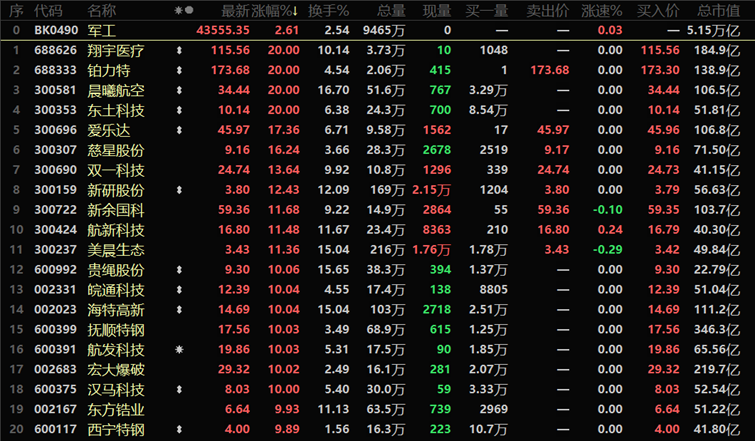Open stock 西宁特钢
This screenshot has height=441, width=755.
116,429
